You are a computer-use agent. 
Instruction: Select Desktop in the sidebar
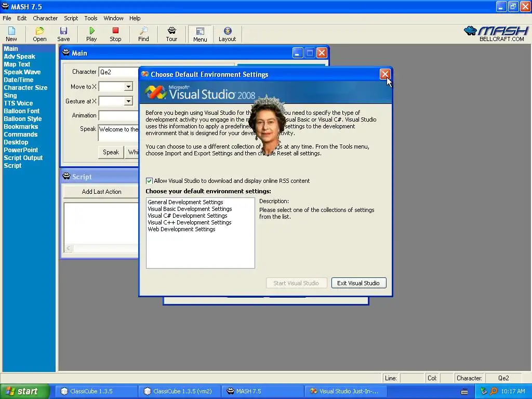16,142
